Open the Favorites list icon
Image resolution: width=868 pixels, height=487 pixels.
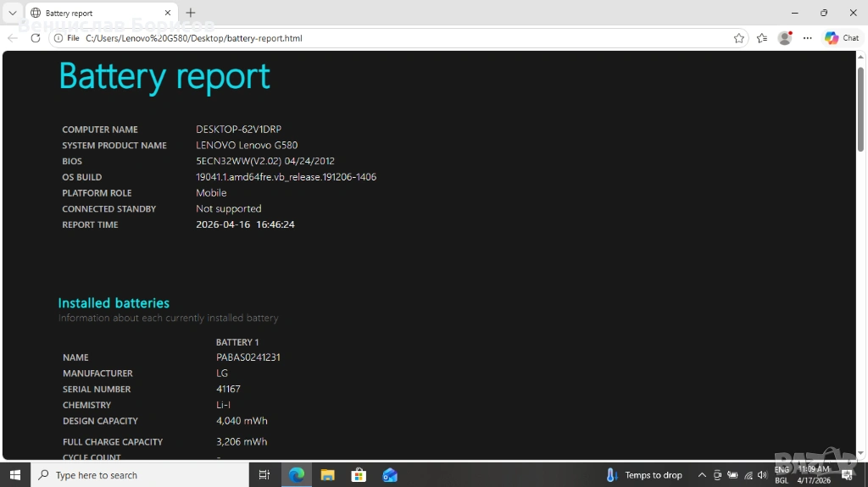[762, 38]
